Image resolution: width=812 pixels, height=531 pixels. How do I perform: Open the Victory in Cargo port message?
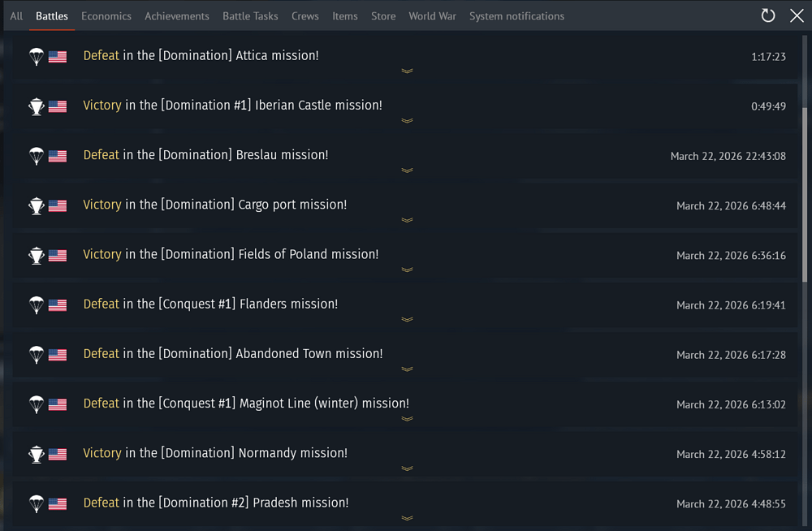pyautogui.click(x=214, y=205)
